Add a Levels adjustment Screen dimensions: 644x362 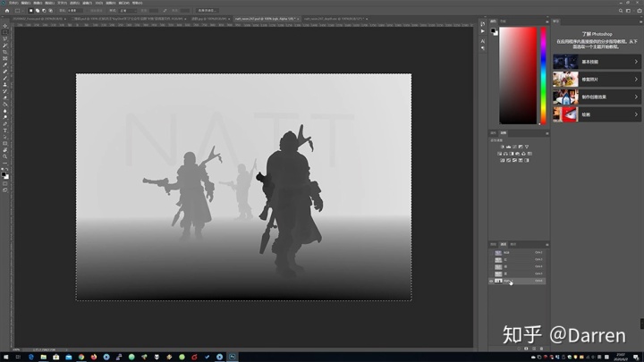pyautogui.click(x=508, y=147)
